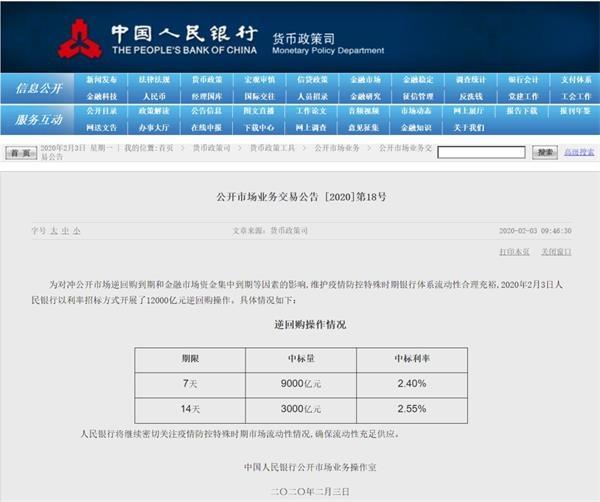Open the 办事大厅 menu item
Screen dimensions: 600x502
154,127
